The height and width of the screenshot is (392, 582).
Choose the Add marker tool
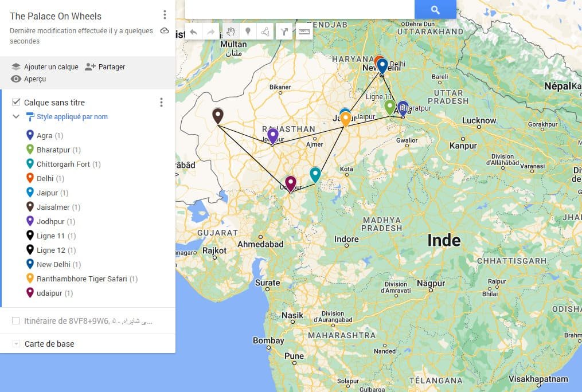pos(248,32)
